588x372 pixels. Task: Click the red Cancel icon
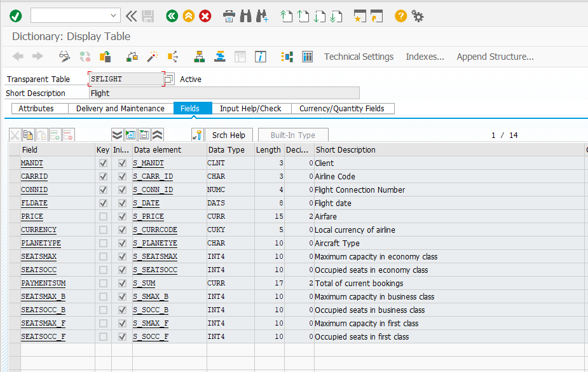205,16
